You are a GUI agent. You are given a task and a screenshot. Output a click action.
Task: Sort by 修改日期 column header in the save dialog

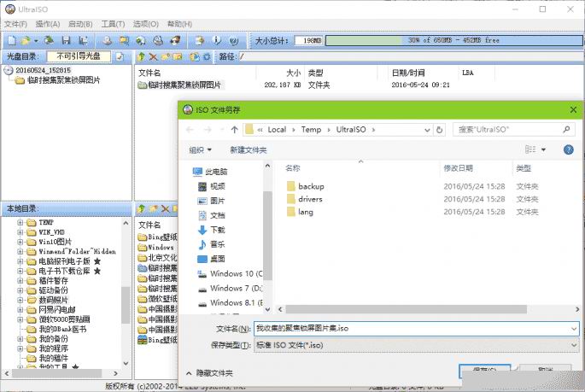pos(458,168)
